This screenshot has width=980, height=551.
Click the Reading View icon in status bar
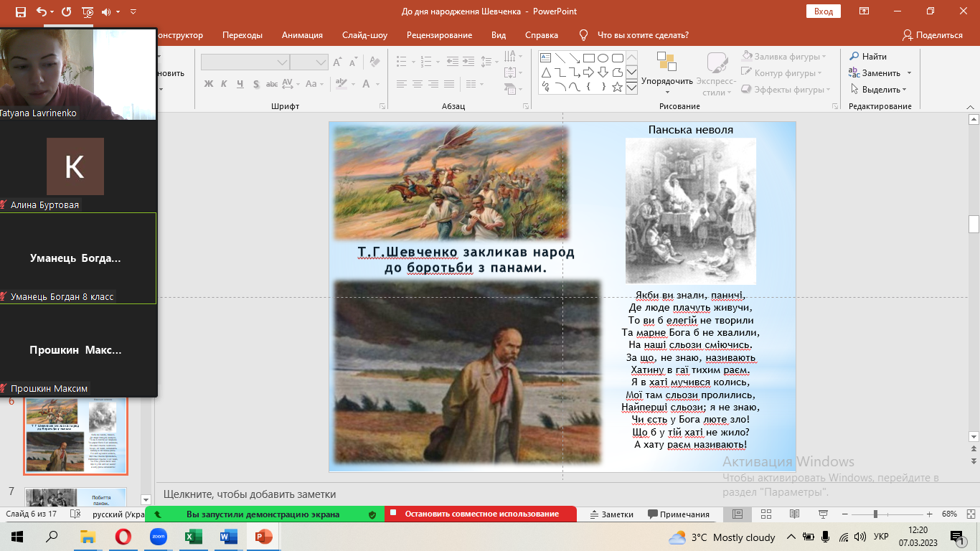(794, 514)
